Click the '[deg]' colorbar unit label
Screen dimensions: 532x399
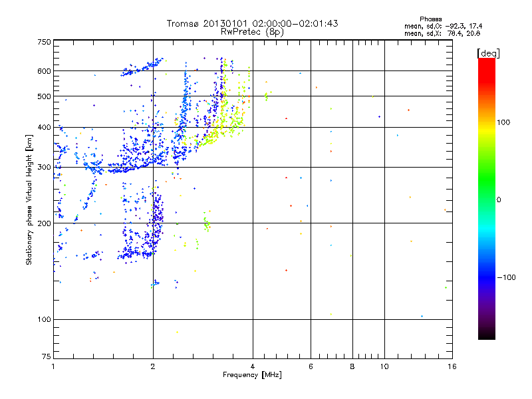click(489, 53)
